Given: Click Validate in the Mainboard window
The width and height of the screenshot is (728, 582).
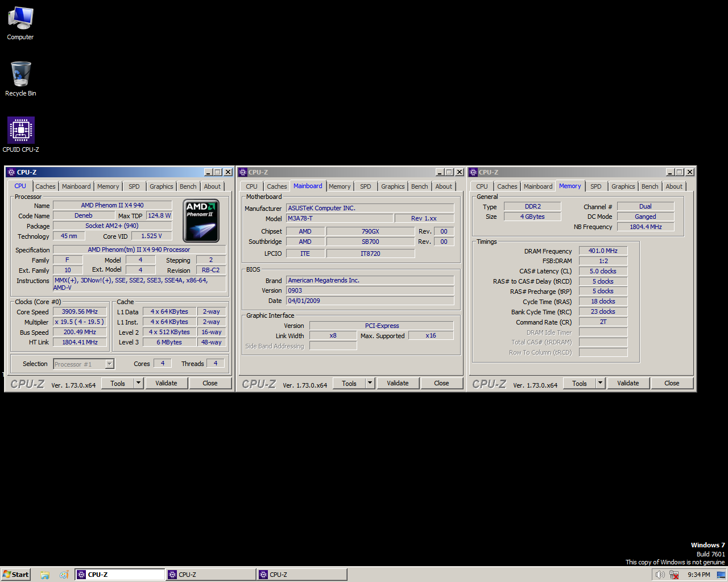Looking at the screenshot, I should (398, 383).
